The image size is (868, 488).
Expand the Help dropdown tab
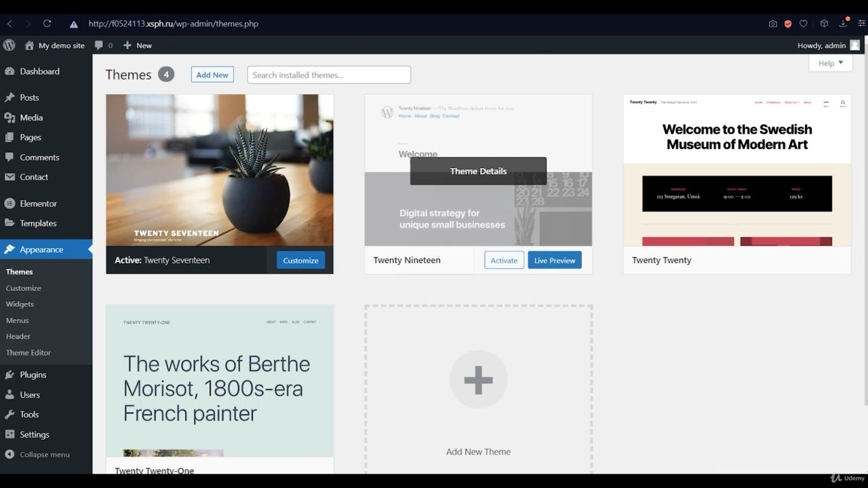(x=831, y=63)
